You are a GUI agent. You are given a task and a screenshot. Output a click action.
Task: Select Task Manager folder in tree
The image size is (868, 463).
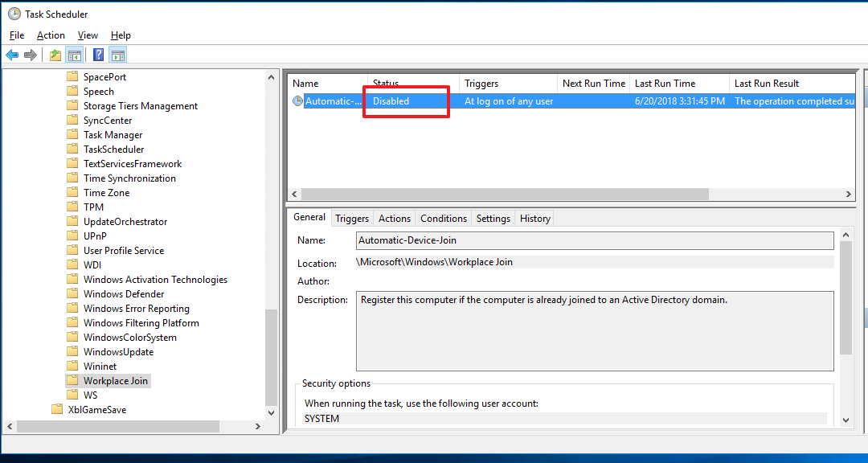click(113, 134)
